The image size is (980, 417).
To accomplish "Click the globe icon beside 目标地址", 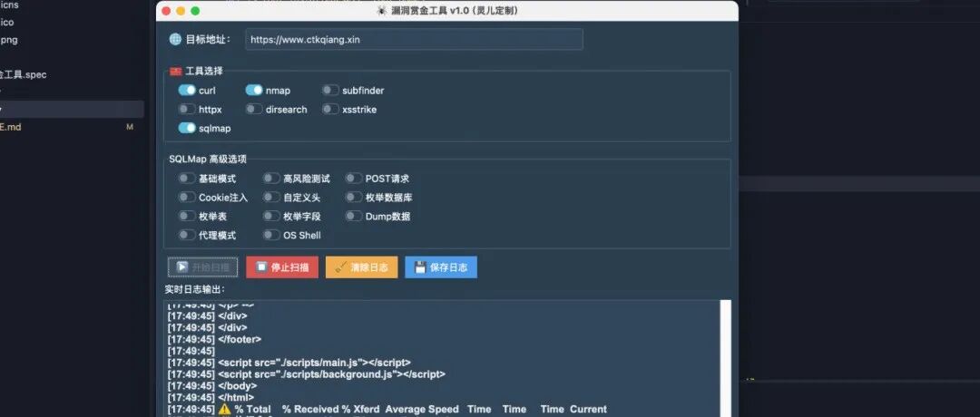I will pos(175,39).
